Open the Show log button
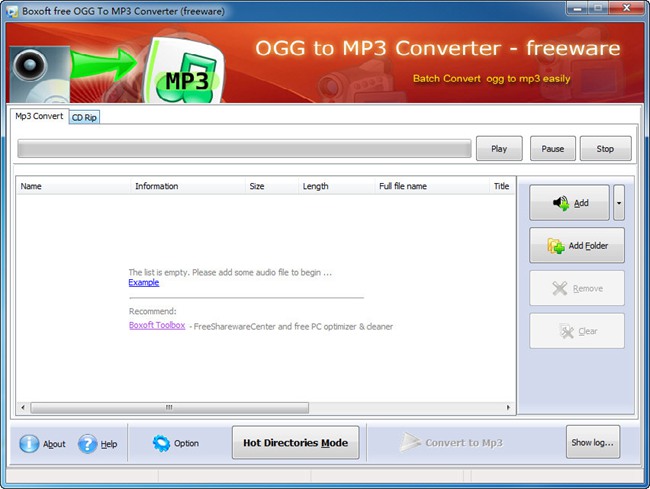The width and height of the screenshot is (650, 489). pos(593,442)
